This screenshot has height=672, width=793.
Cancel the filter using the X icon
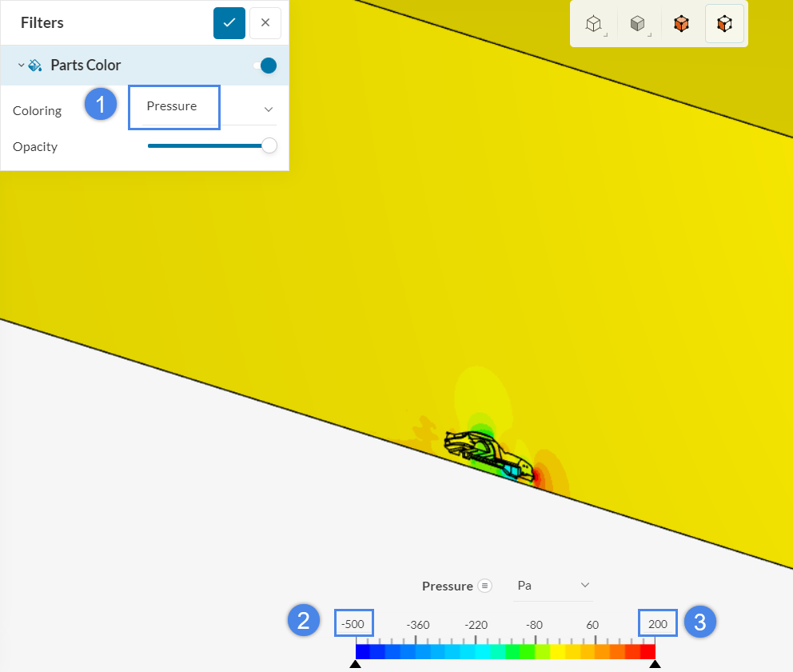(265, 22)
